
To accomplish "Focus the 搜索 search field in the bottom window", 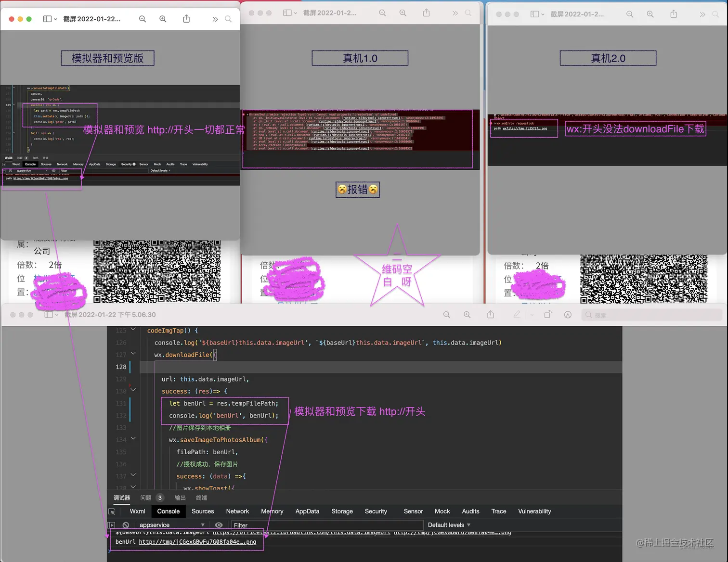I will pyautogui.click(x=652, y=315).
